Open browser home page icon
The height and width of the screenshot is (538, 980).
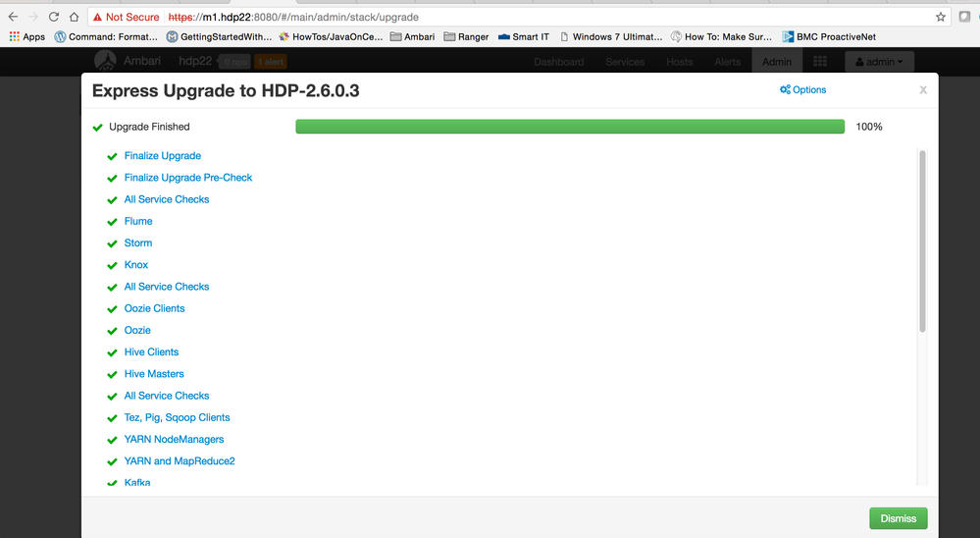74,17
